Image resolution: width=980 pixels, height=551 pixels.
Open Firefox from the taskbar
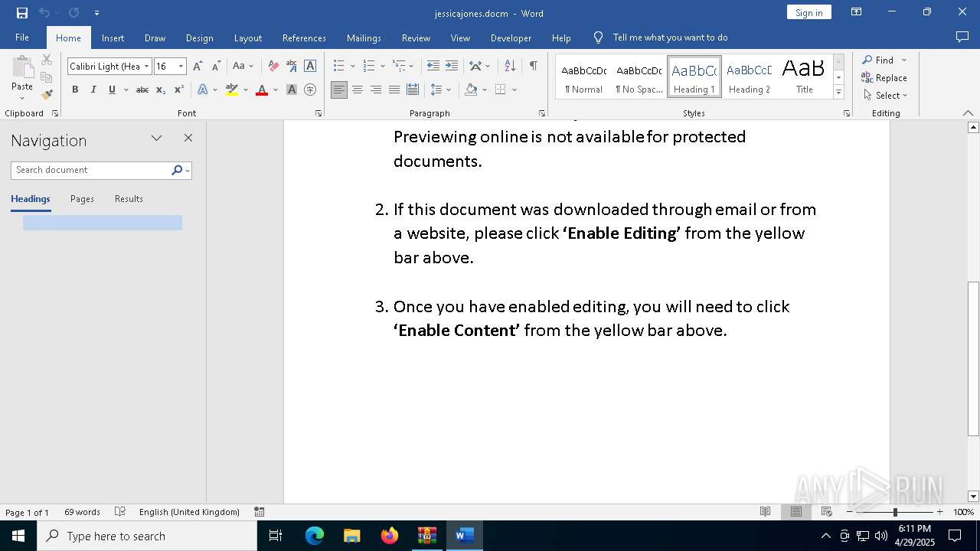pos(389,536)
